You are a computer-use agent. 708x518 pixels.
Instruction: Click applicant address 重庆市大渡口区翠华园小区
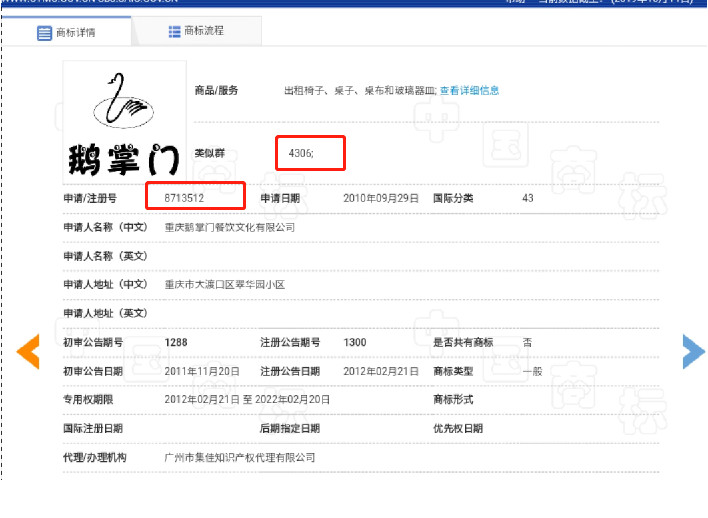pyautogui.click(x=224, y=285)
